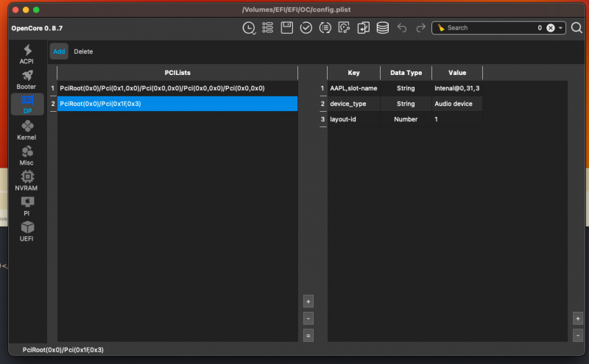Screen dimensions: 589x364
Task: Click the layout-id value cell
Action: (x=456, y=119)
